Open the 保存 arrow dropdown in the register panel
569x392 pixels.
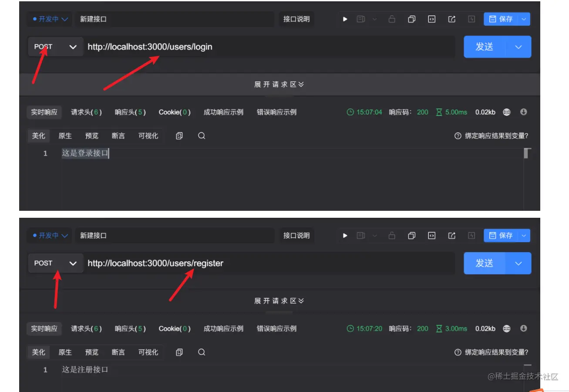[524, 236]
